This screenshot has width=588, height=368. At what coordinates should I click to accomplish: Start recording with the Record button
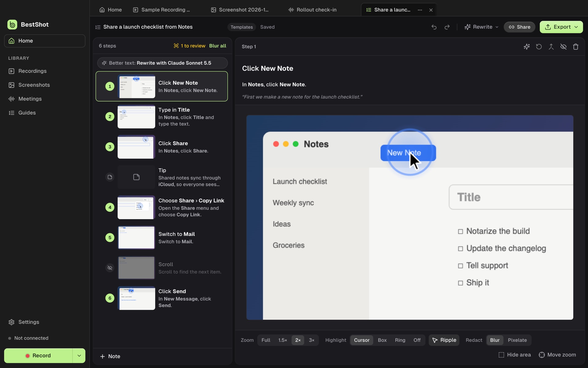[38, 356]
